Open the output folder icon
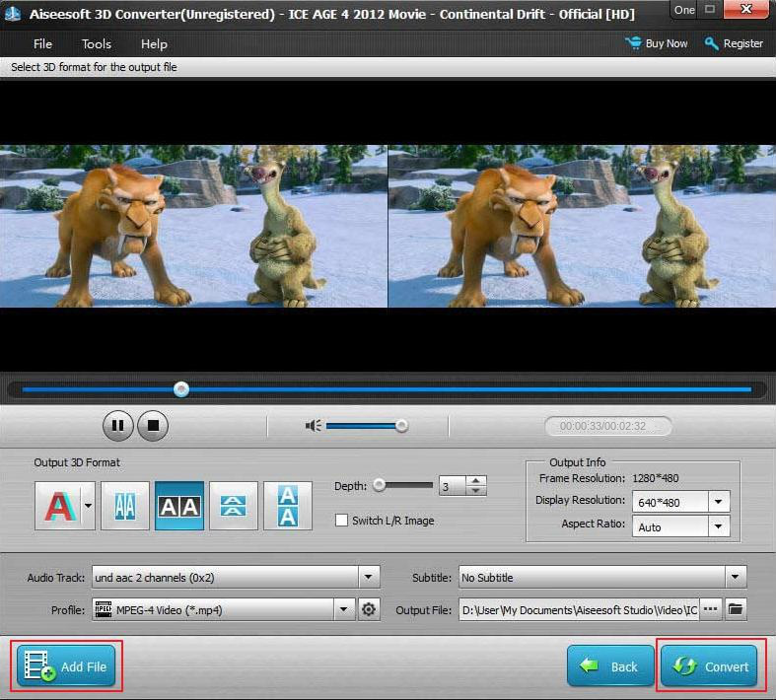 pyautogui.click(x=736, y=609)
